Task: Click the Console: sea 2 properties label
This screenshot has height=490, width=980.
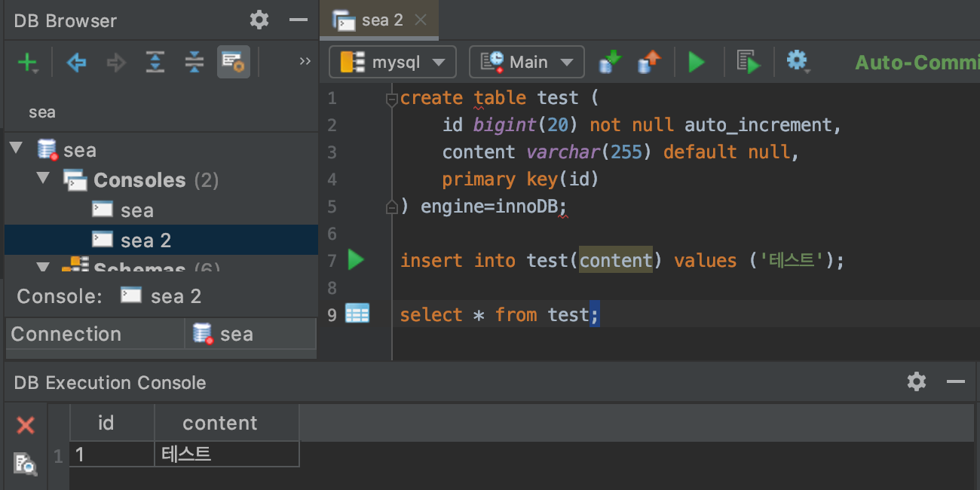Action: [x=109, y=296]
